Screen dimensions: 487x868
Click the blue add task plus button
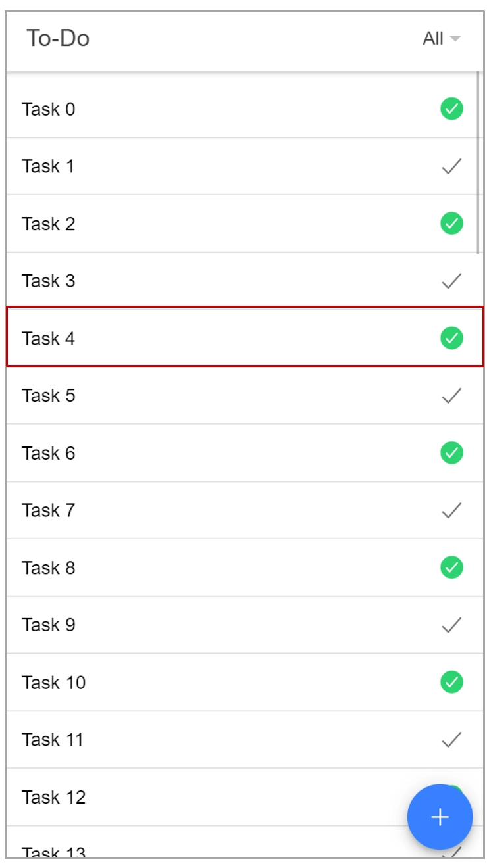(440, 817)
